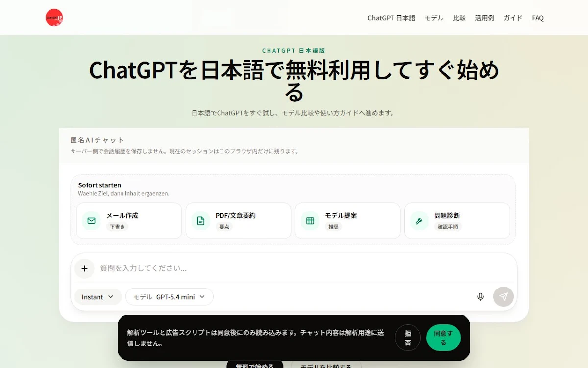Click the 推奨 tag on モデル提案 card

click(333, 227)
